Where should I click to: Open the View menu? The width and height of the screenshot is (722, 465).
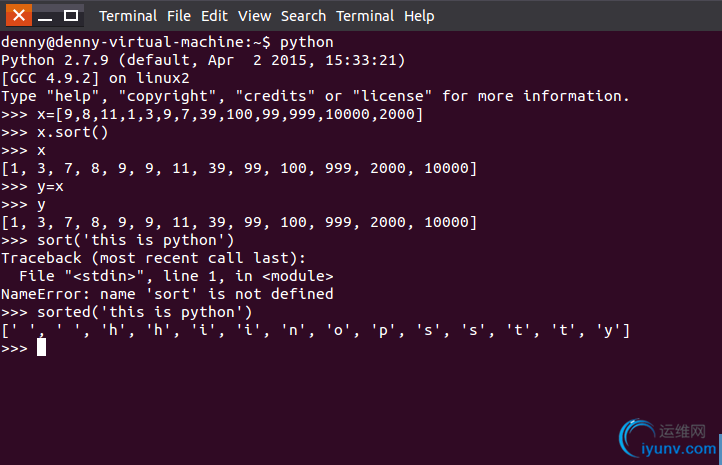coord(254,16)
